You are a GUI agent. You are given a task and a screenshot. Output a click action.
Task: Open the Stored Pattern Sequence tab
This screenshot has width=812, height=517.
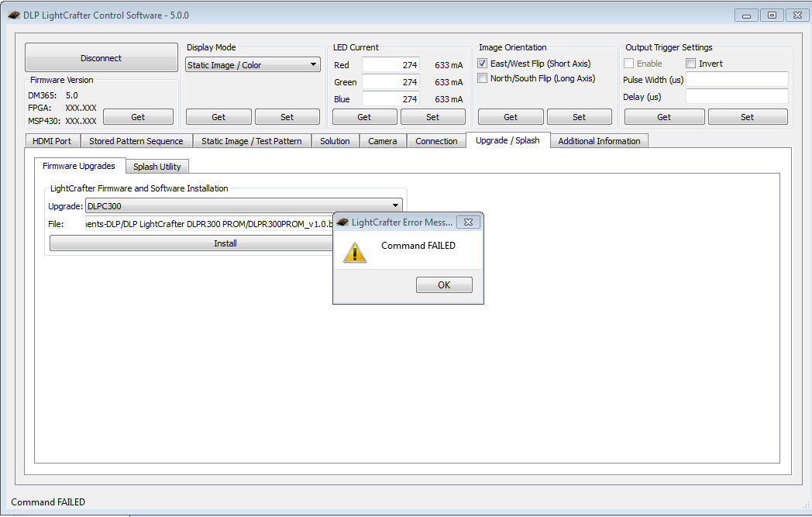(136, 141)
